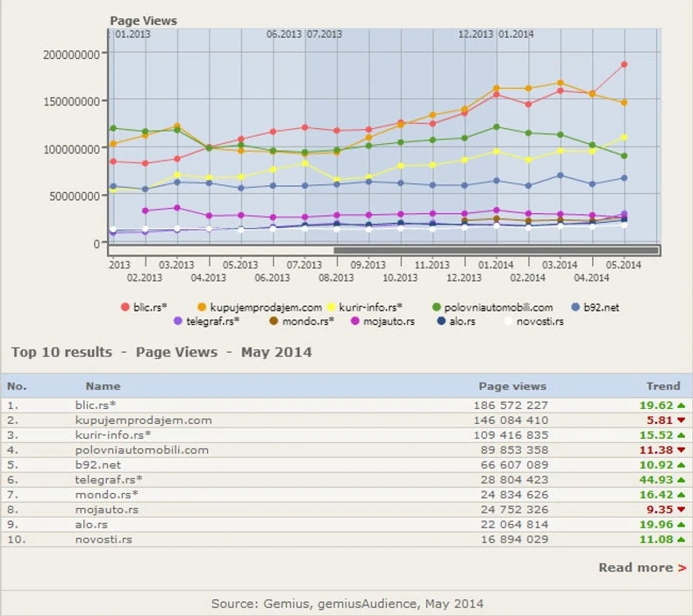Click the mondo.rs* brown legend dot
The image size is (693, 616).
click(274, 321)
